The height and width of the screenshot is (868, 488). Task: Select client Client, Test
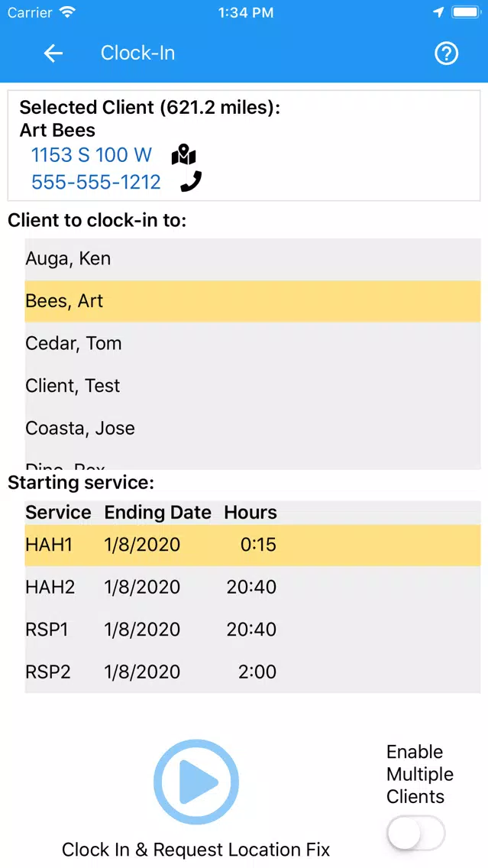(x=252, y=386)
